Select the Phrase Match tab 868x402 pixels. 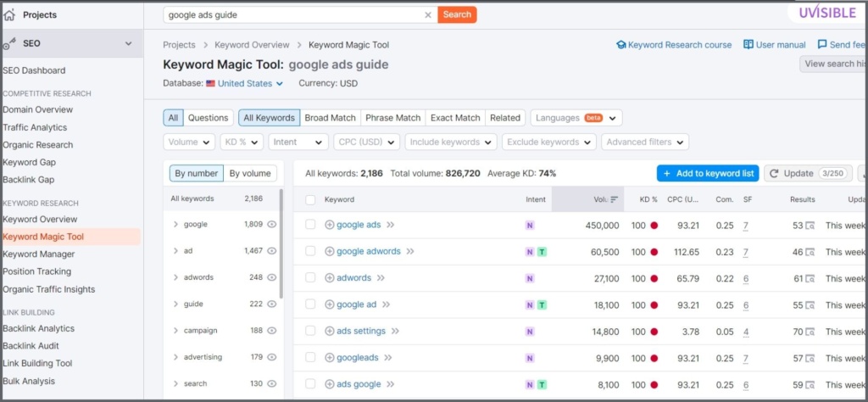tap(393, 118)
